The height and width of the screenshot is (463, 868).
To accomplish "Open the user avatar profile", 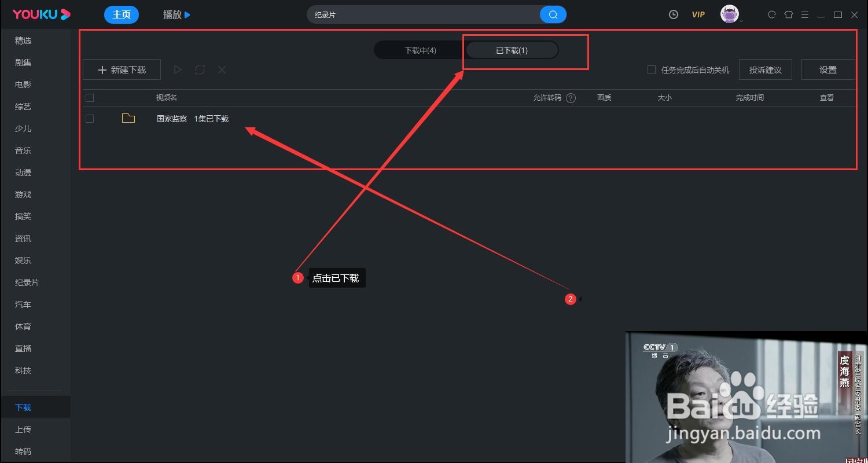I will [x=730, y=14].
